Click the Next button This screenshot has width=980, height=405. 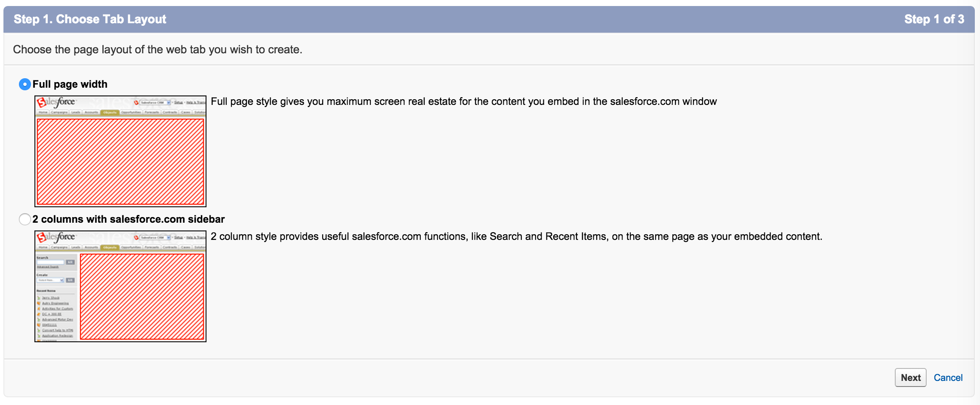coord(910,377)
